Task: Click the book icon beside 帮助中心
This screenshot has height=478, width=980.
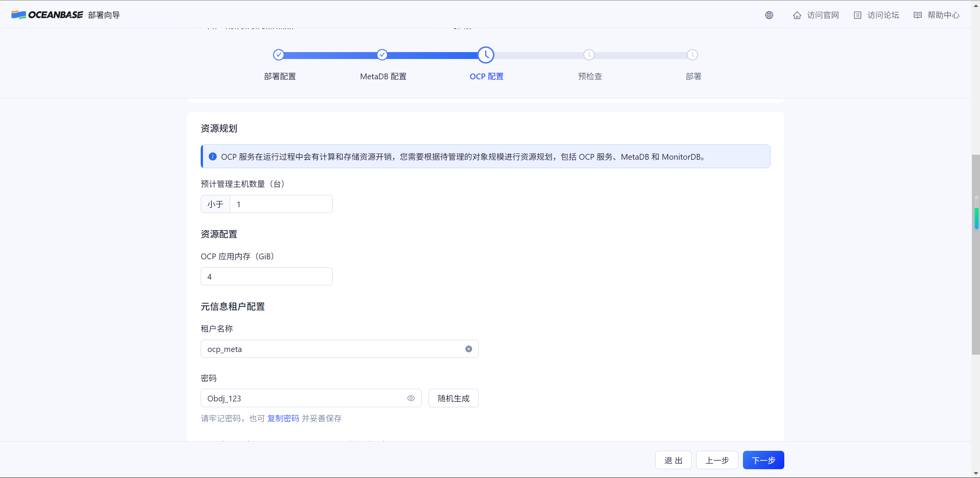Action: [x=918, y=15]
